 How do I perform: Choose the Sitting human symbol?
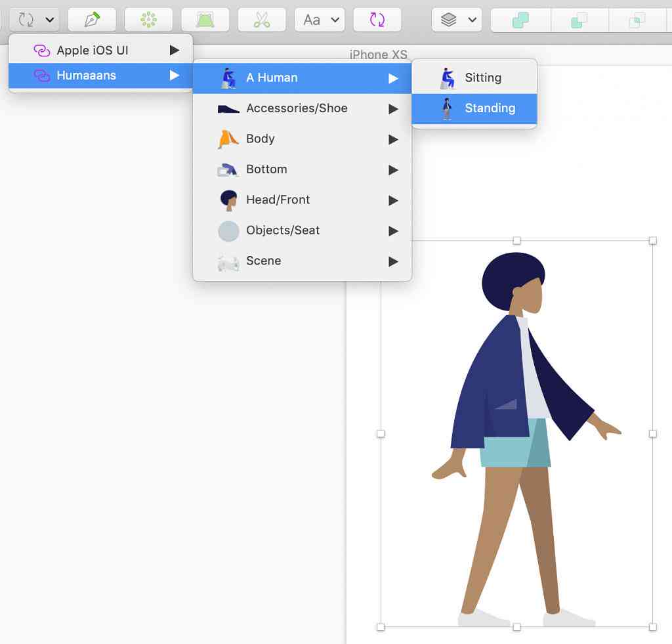coord(474,77)
